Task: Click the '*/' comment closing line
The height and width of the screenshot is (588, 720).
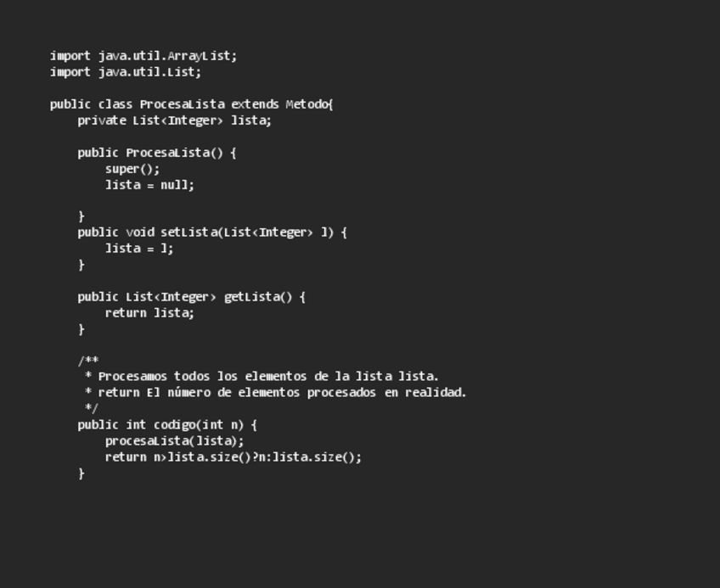Action: click(92, 408)
